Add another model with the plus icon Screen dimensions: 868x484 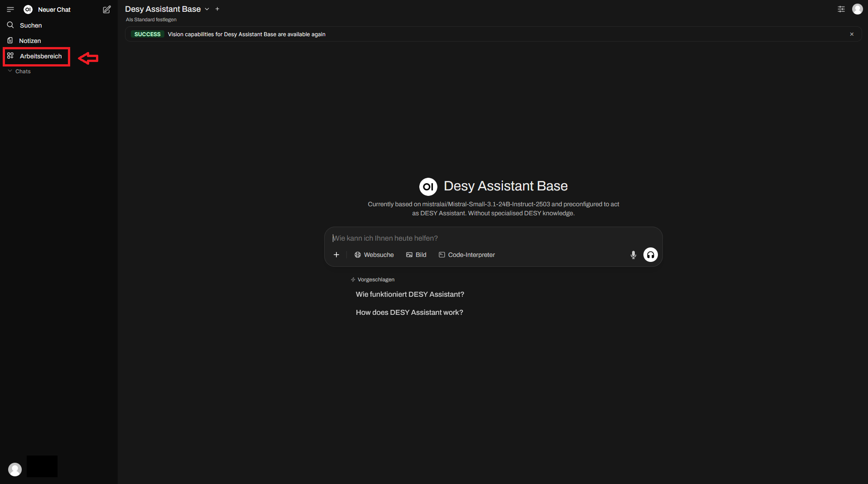(x=217, y=9)
